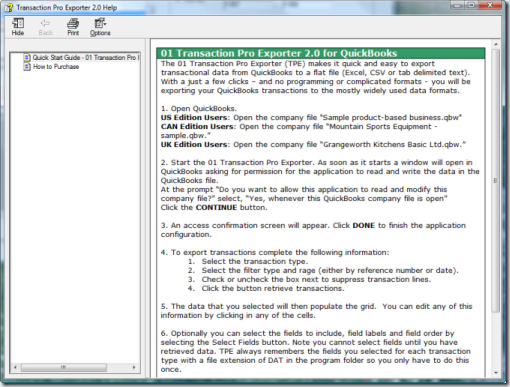This screenshot has width=510, height=387.
Task: Minimize the Help window
Action: tap(458, 5)
